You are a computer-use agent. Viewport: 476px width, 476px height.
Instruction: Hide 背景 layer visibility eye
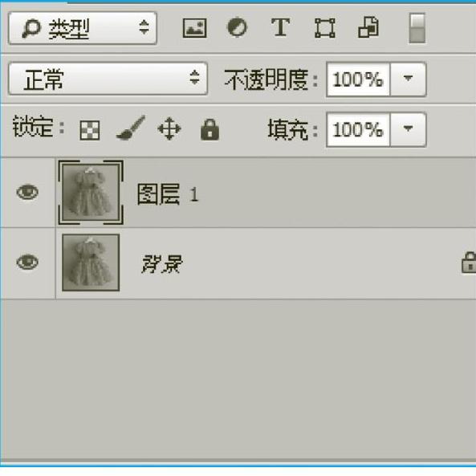tap(27, 262)
